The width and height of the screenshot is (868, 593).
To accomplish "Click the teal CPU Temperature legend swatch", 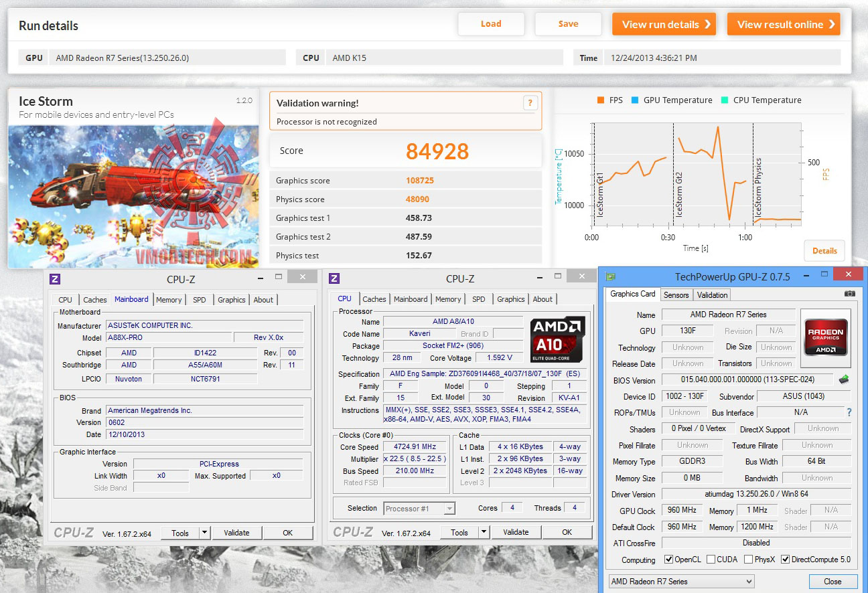I will point(724,100).
